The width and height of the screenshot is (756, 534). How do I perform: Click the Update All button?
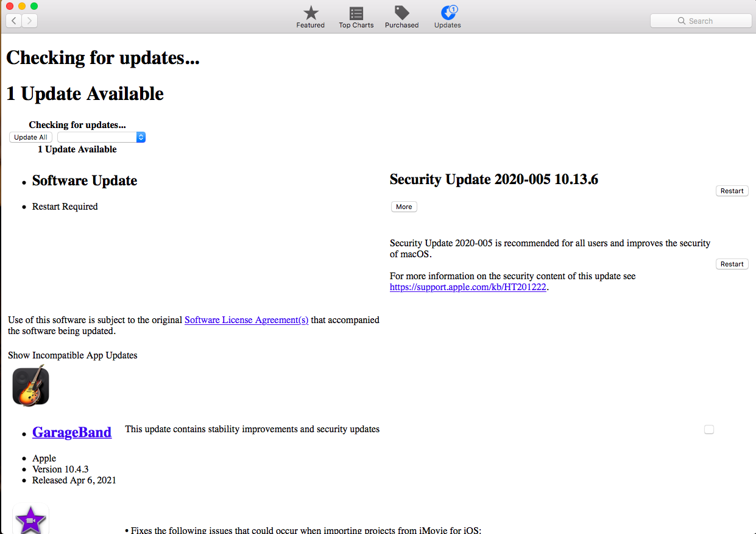click(x=31, y=137)
